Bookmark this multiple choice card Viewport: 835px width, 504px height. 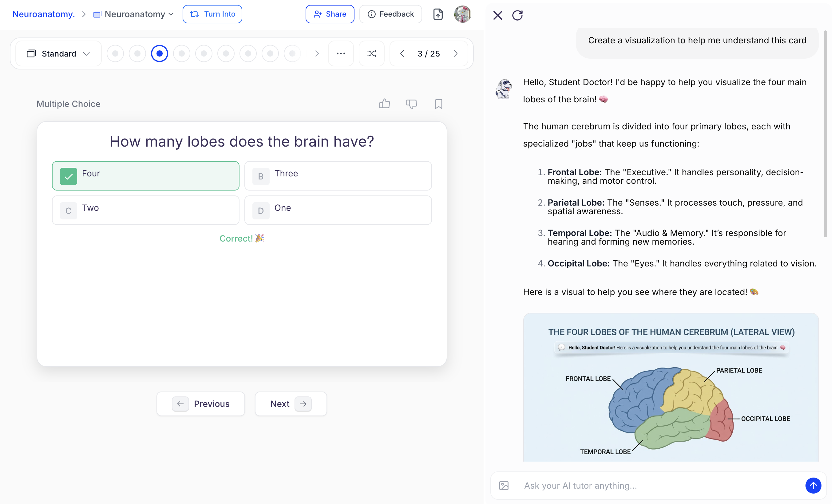[438, 104]
